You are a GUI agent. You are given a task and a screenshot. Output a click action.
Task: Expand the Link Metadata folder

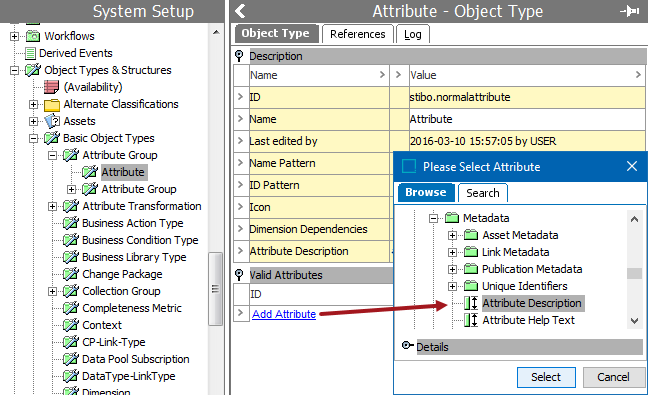(x=452, y=252)
